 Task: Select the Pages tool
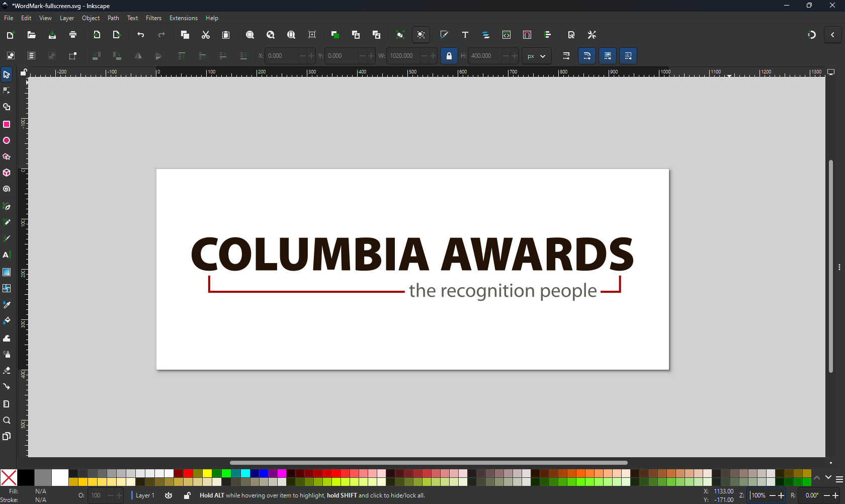(x=7, y=436)
